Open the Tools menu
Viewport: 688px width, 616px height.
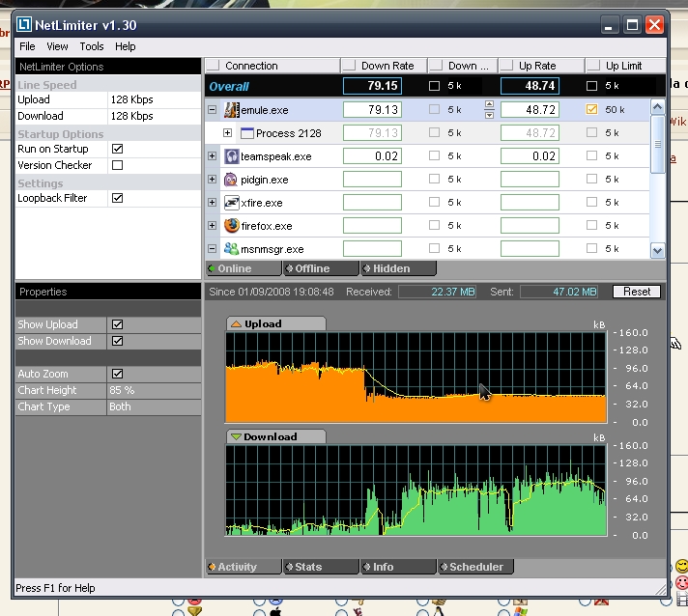pyautogui.click(x=92, y=46)
